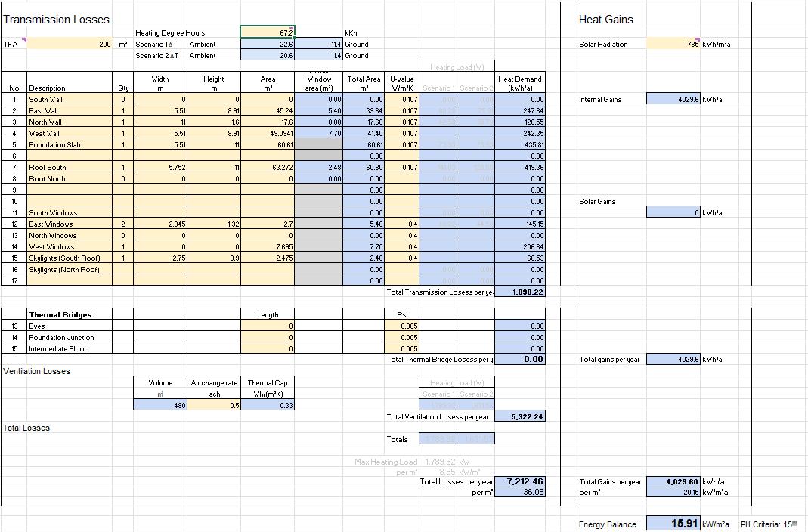Select the Thermal Cap. cell 0.33
This screenshot has height=532, width=808.
point(268,405)
